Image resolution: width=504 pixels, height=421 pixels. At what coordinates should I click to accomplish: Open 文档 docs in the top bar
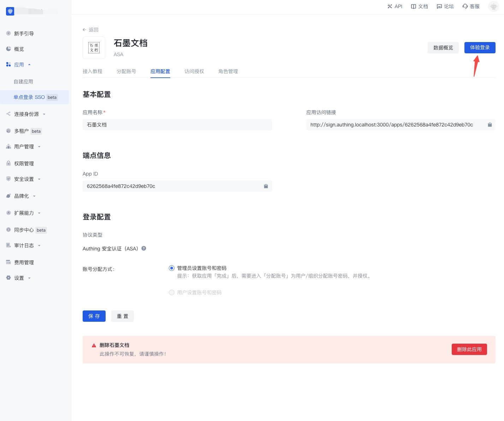[419, 6]
